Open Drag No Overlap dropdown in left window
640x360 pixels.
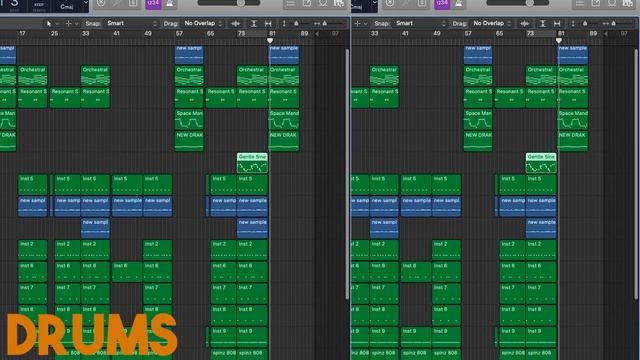coord(203,24)
